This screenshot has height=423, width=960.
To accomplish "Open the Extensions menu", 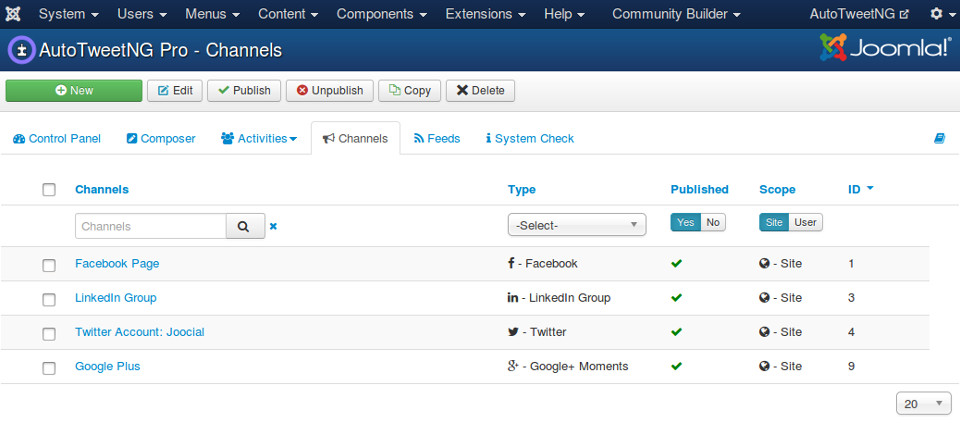I will [x=486, y=13].
